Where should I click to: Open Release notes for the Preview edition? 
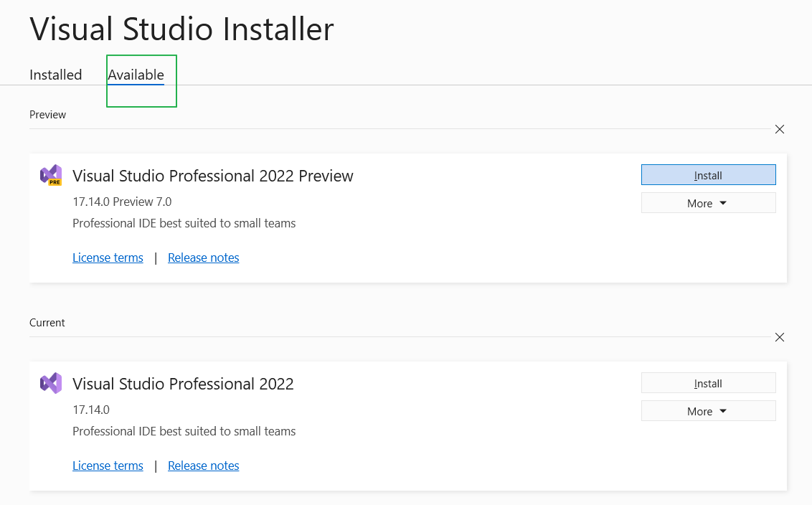[x=204, y=258]
